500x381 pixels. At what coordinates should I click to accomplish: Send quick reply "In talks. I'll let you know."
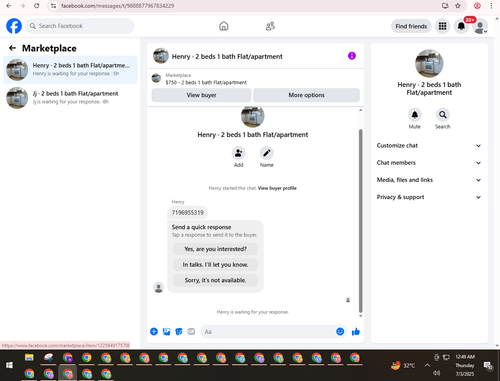215,265
